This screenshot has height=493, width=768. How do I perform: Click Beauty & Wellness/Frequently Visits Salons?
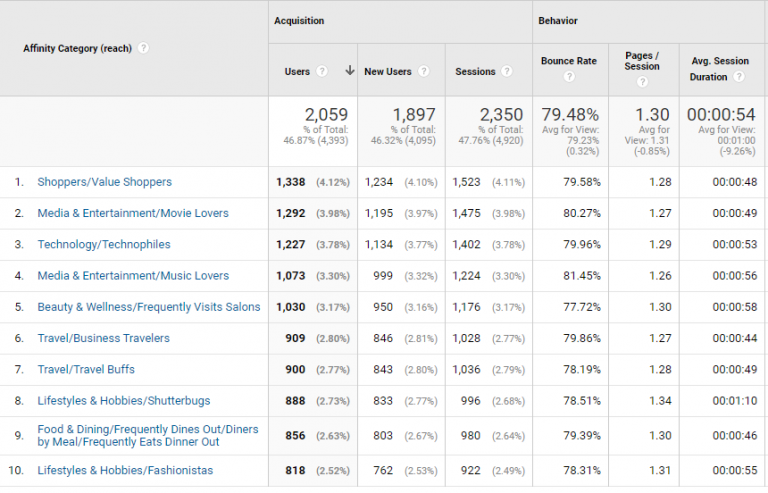tap(148, 307)
